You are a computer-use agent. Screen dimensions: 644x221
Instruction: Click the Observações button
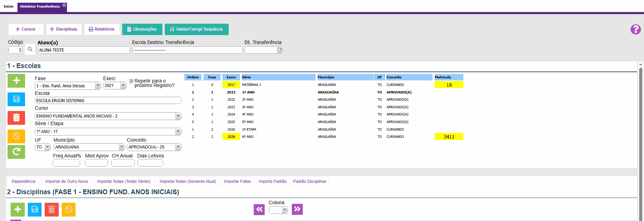[142, 29]
